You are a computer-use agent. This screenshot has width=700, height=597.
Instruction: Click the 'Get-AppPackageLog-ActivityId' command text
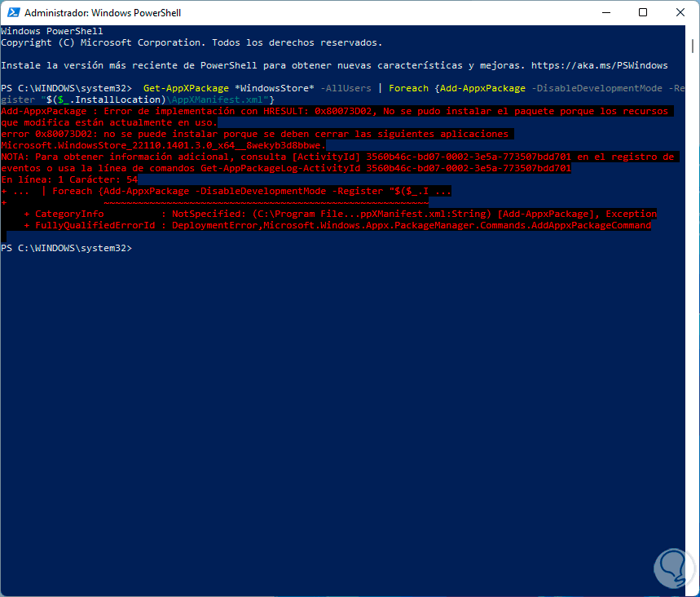click(x=280, y=169)
